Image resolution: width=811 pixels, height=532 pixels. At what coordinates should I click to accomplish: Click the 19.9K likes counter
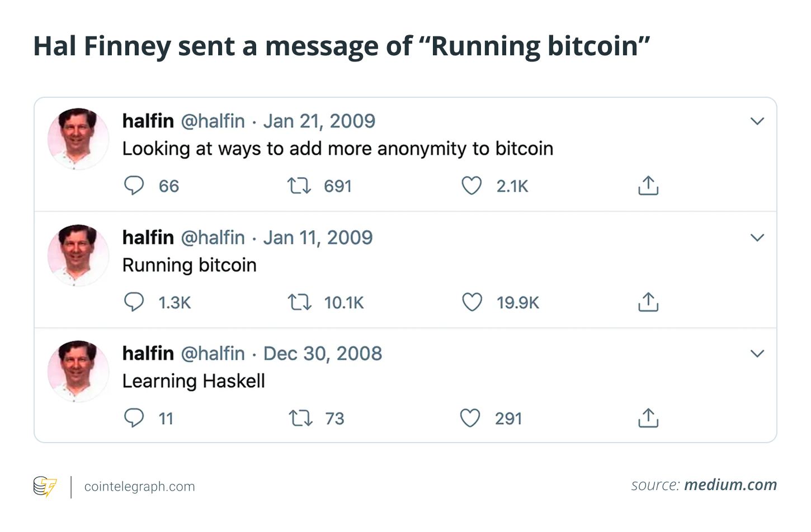point(517,302)
